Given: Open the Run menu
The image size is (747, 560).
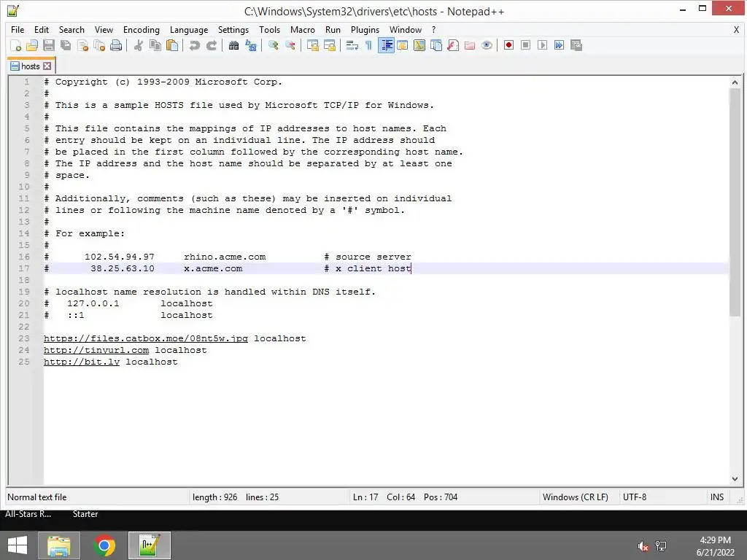Looking at the screenshot, I should (333, 29).
